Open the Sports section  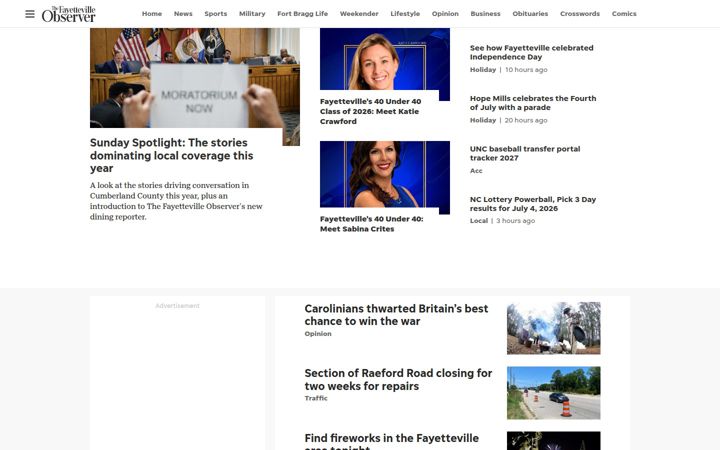pyautogui.click(x=216, y=14)
